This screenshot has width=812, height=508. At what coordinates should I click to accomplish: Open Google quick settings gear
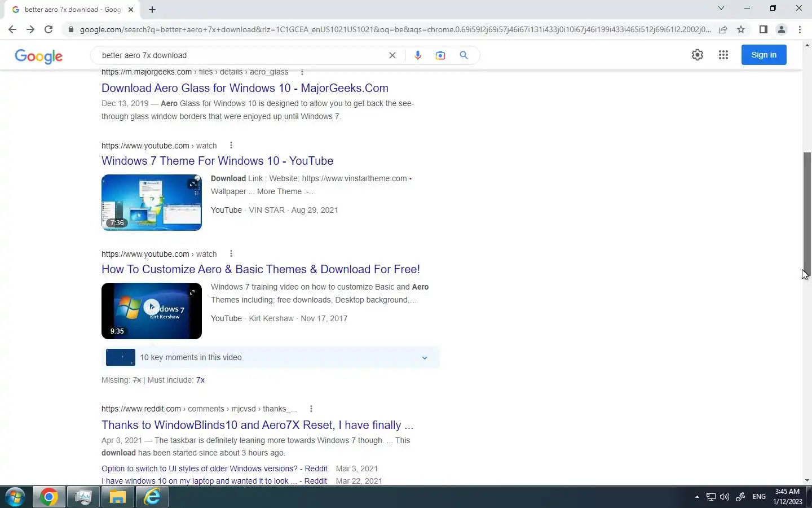[698, 55]
